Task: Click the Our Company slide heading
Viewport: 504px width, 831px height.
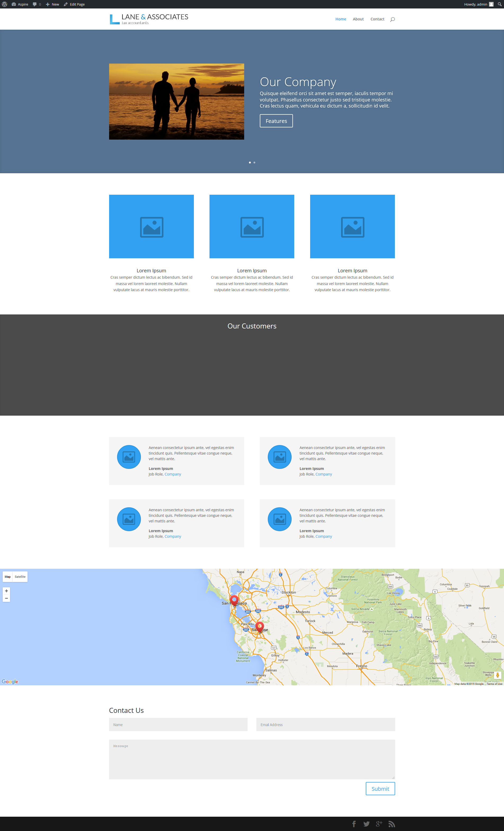Action: 298,82
